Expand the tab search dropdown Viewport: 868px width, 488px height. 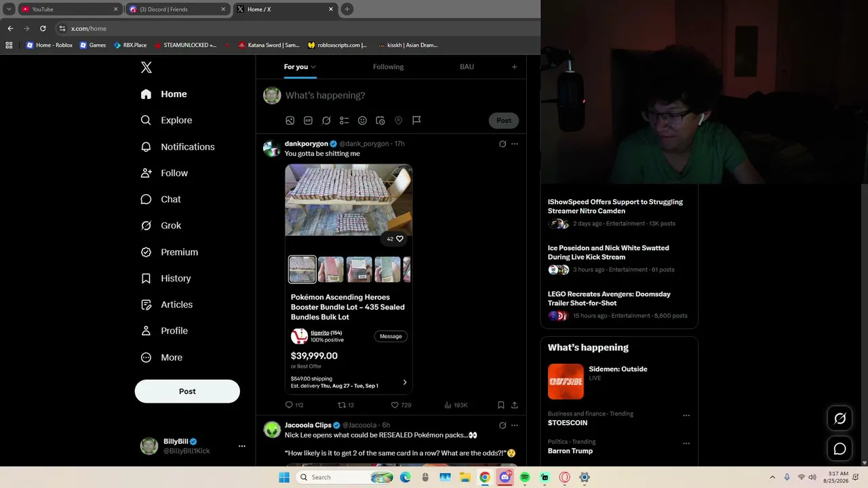(9, 9)
